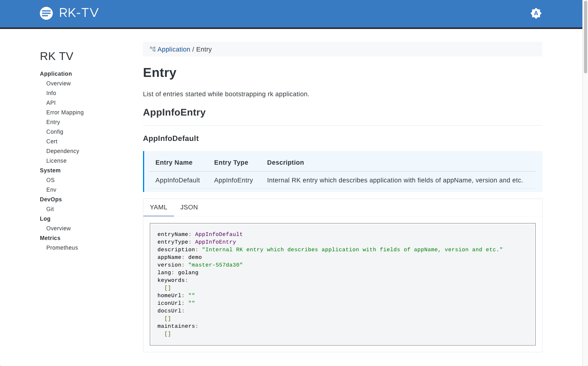Click the AppInfoEntry table cell
588x366 pixels.
234,180
